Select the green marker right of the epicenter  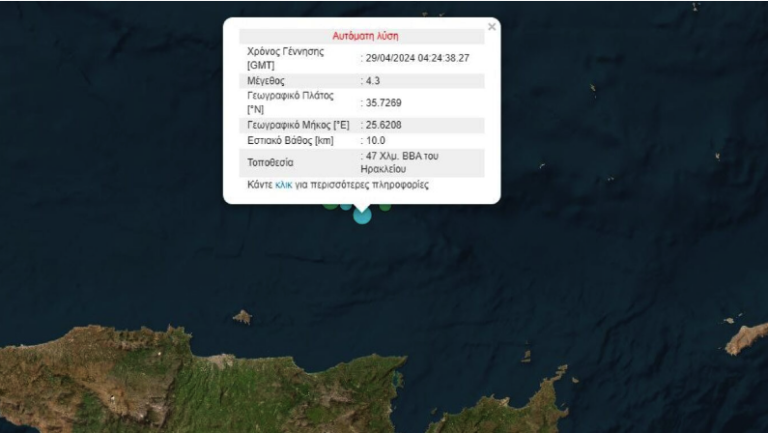[384, 208]
